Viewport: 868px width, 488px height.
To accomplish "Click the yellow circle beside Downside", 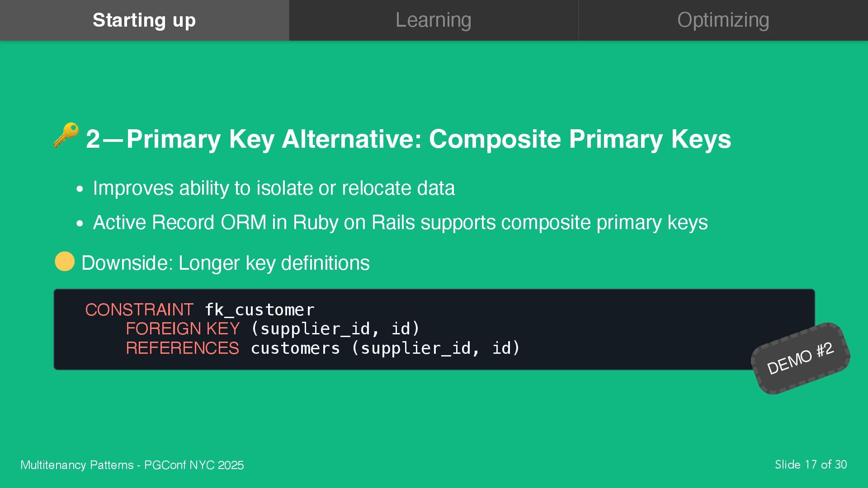I will click(65, 262).
